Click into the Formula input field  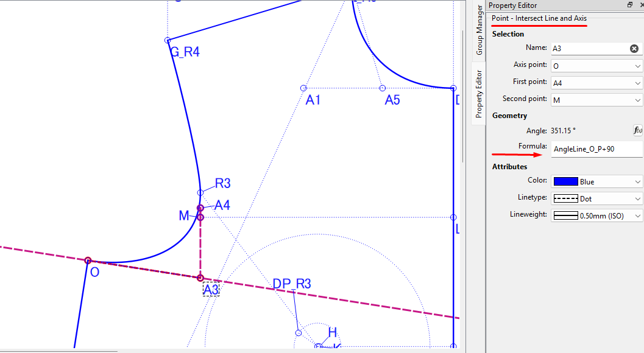click(596, 149)
